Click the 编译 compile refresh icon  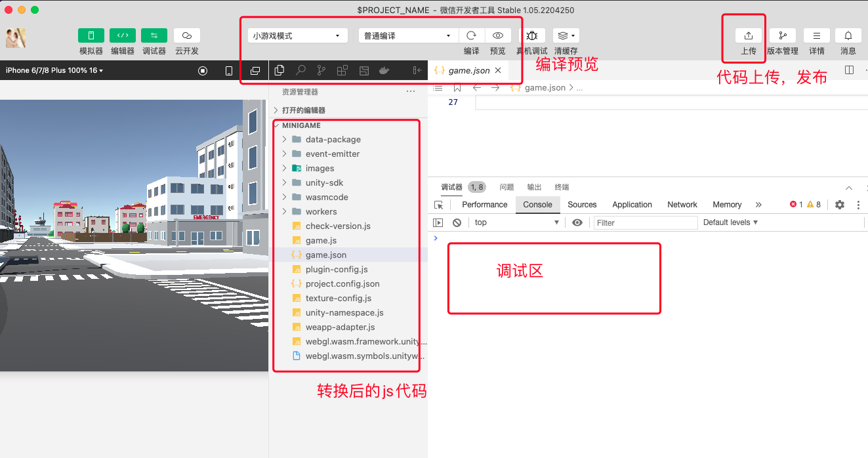point(471,35)
